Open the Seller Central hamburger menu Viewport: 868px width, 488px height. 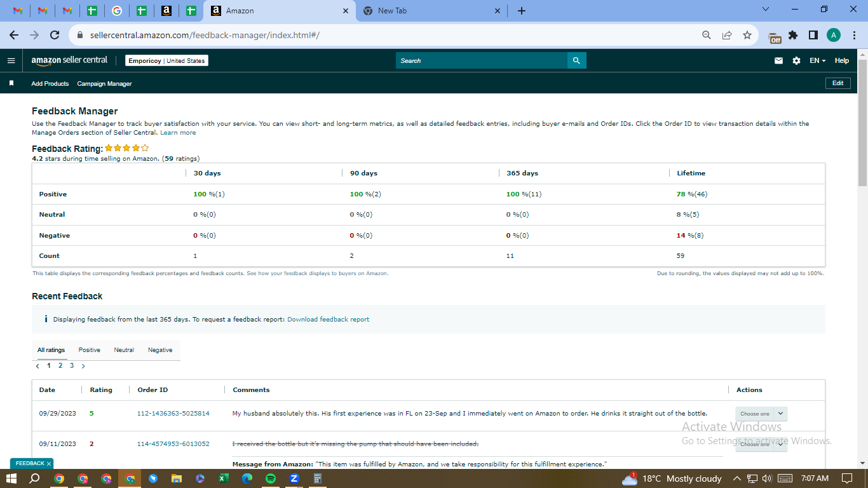coord(11,61)
